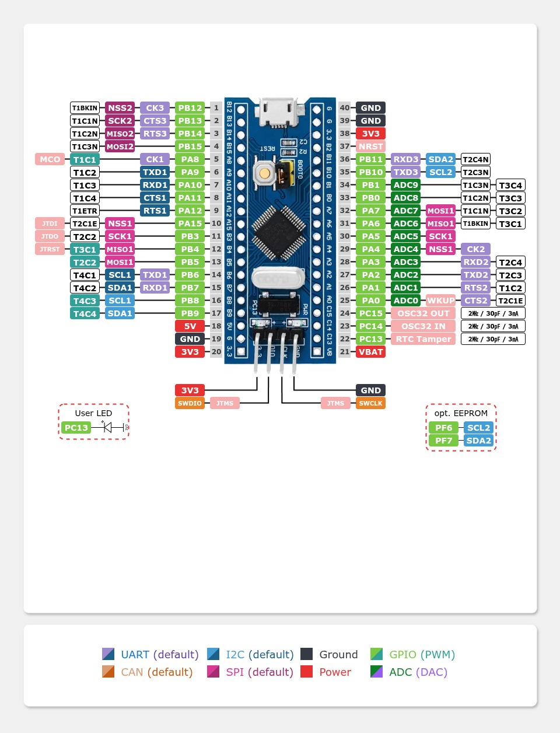Click the OSC32 OUT label

pos(423,313)
